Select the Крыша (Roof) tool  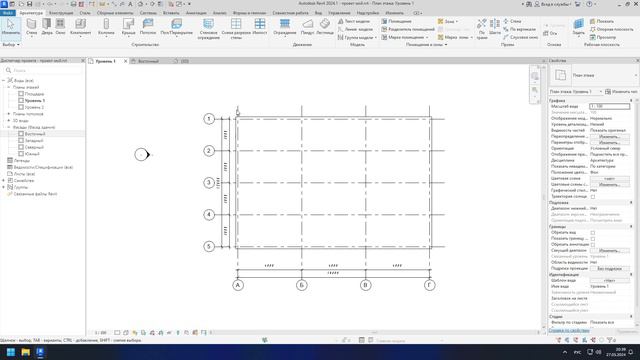(128, 27)
